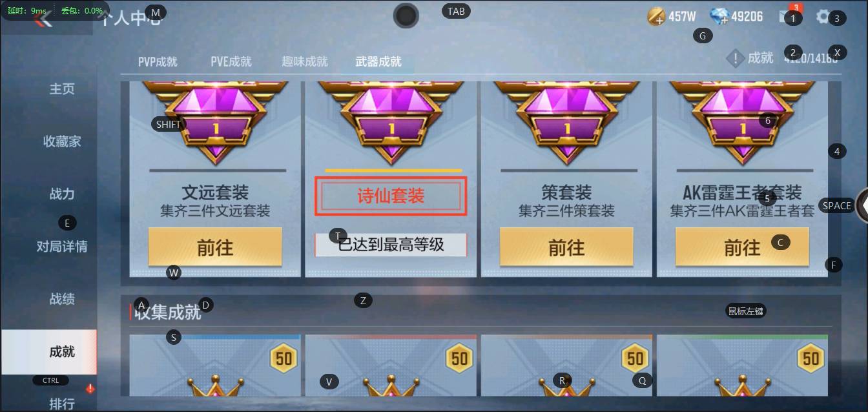Go back using the arrow icon
The height and width of the screenshot is (412, 868).
click(x=44, y=19)
